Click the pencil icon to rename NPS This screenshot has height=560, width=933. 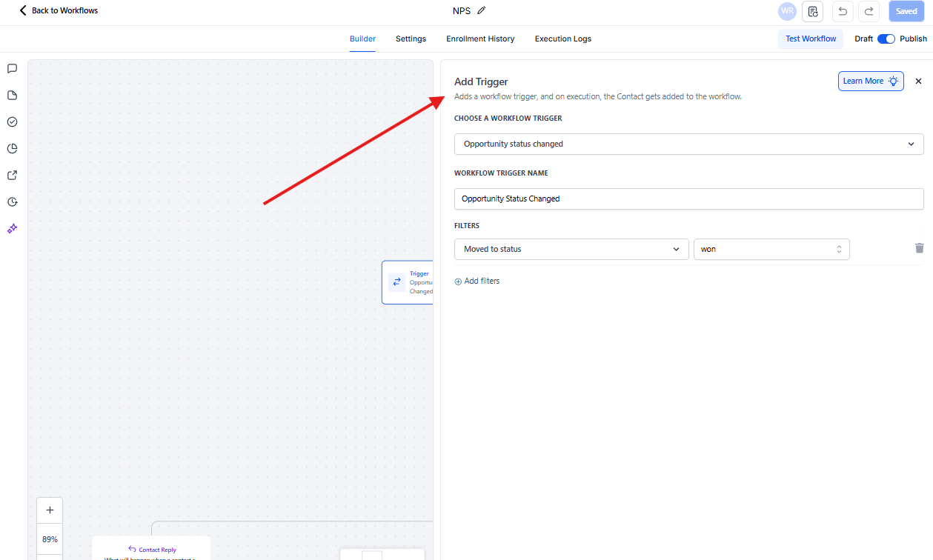[482, 10]
